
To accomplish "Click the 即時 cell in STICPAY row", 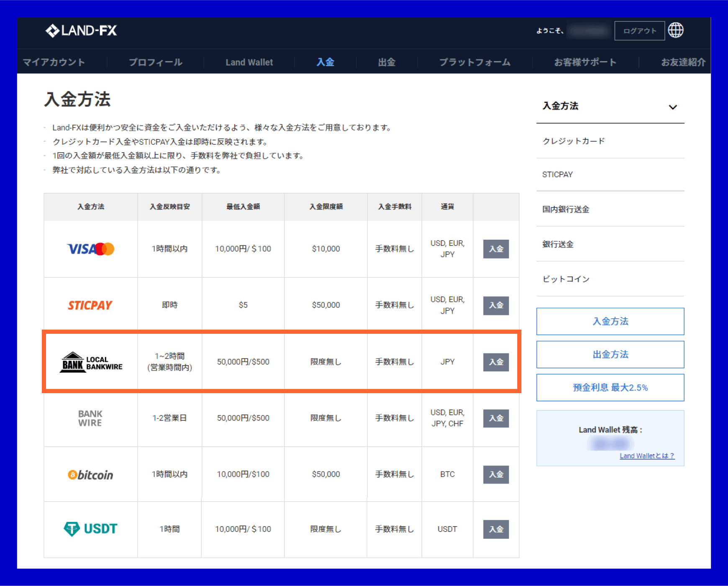I will (170, 305).
